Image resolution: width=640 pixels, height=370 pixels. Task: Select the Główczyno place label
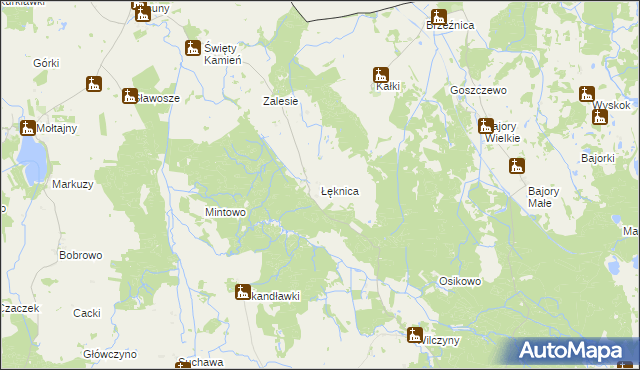click(110, 354)
